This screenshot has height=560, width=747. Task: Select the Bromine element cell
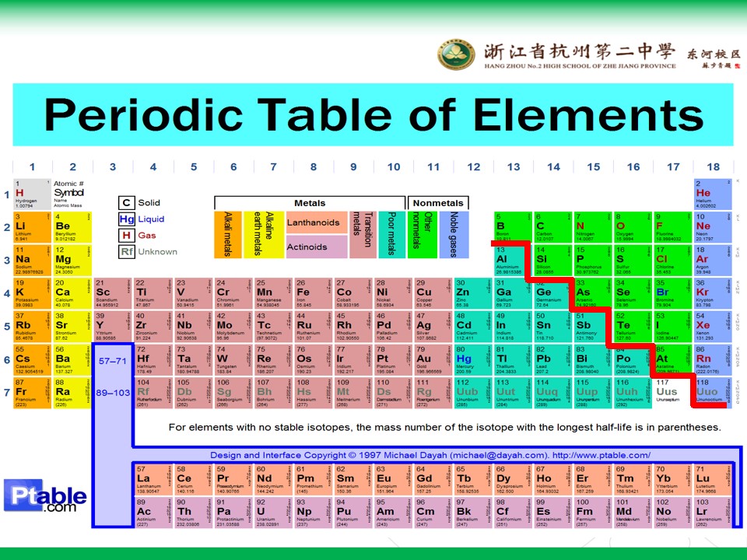[673, 293]
